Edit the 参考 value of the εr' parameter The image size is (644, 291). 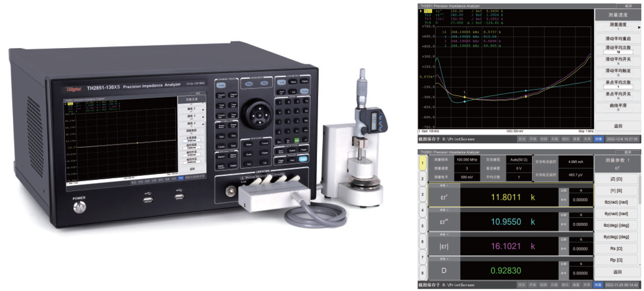581,200
